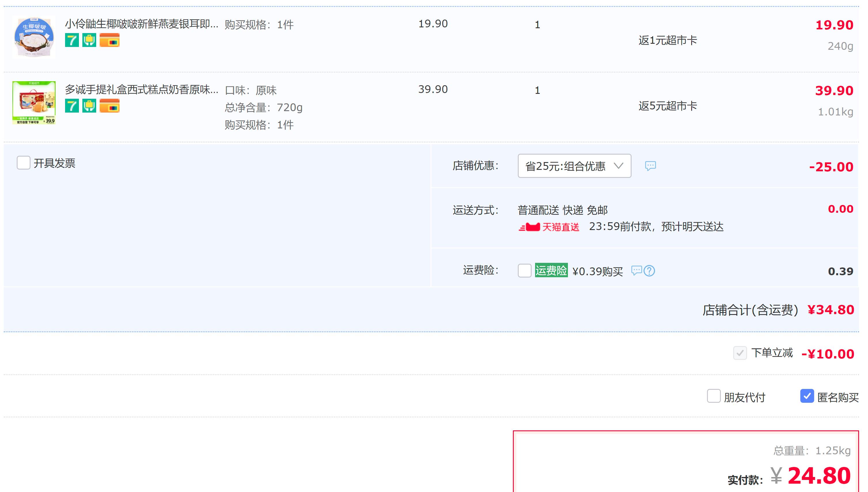
Task: Click the ¥34.80 store total amount
Action: (831, 310)
